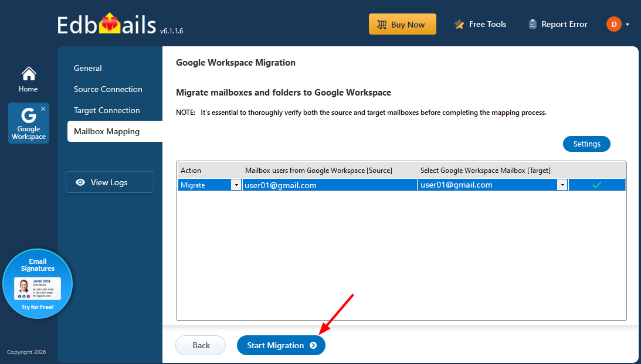This screenshot has width=641, height=364.
Task: Open the target mailbox dropdown arrow
Action: 562,185
